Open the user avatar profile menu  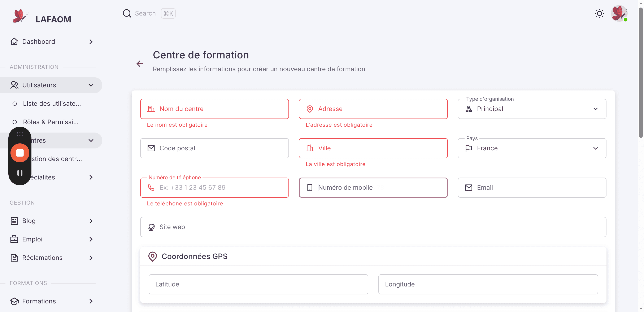click(x=619, y=13)
